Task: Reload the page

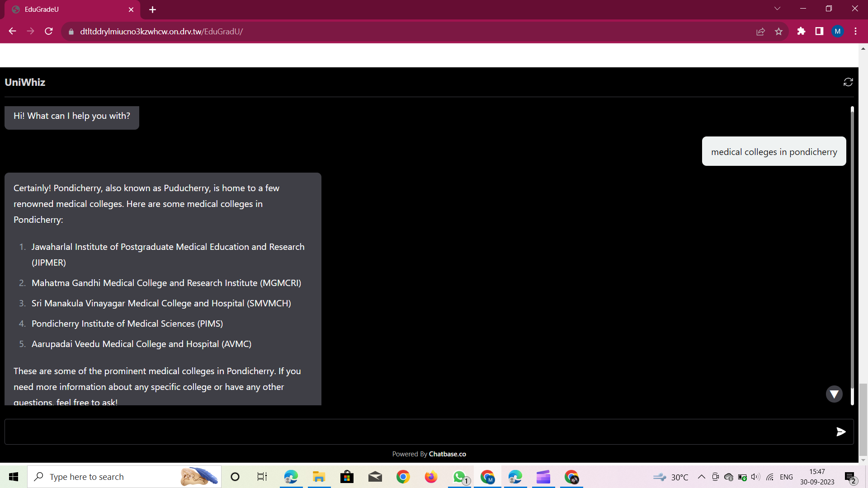Action: pyautogui.click(x=49, y=31)
